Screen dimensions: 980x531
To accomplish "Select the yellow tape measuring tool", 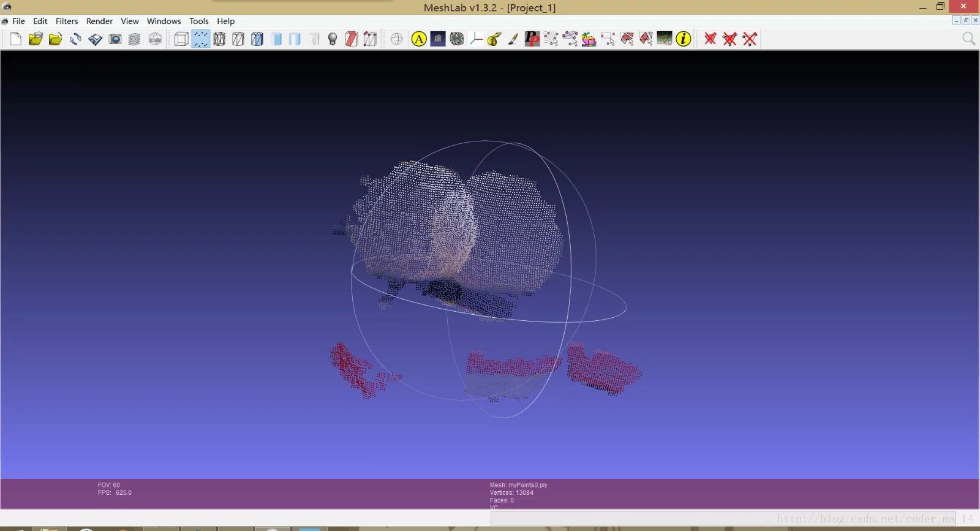I will click(x=494, y=39).
